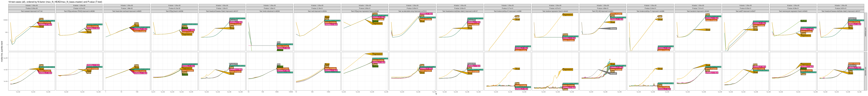Click Regression label in DT[by] max seconds panel
The height and width of the screenshot is (96, 868).
point(377,54)
